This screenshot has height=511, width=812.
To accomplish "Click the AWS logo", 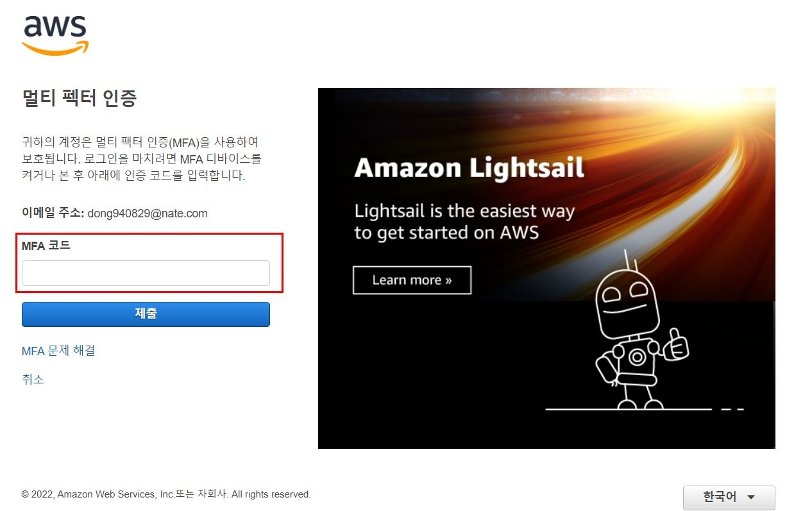I will tap(55, 35).
